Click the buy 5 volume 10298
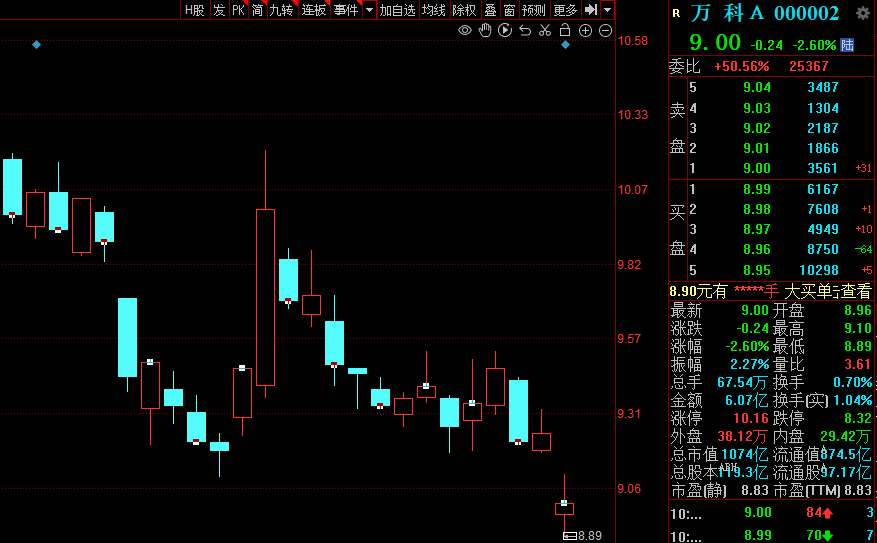The height and width of the screenshot is (543, 877). point(819,270)
